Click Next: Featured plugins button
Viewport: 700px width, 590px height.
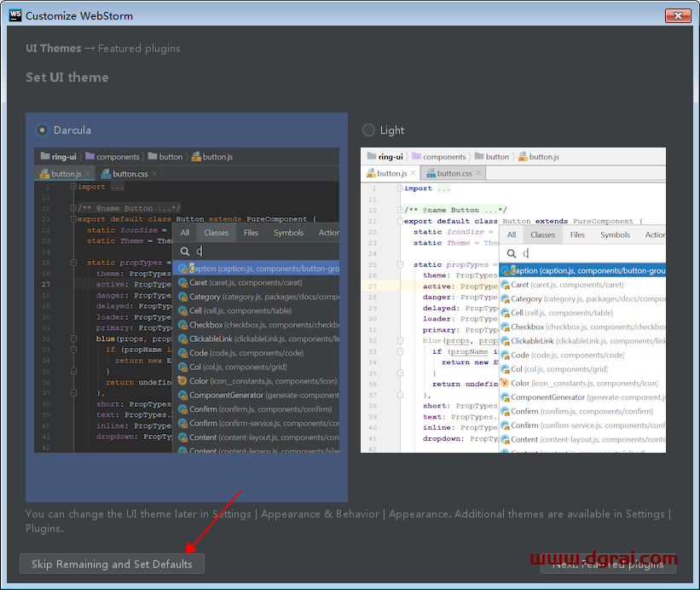[x=608, y=564]
